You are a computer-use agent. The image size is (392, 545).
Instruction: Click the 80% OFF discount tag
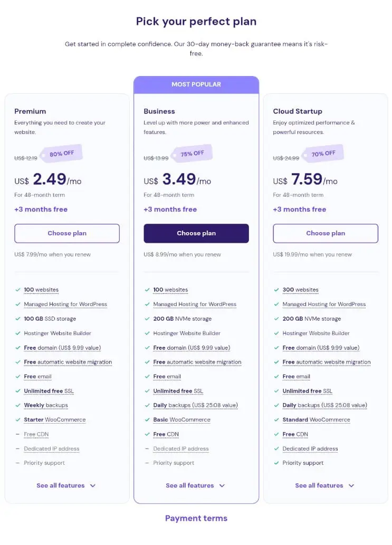pos(62,154)
